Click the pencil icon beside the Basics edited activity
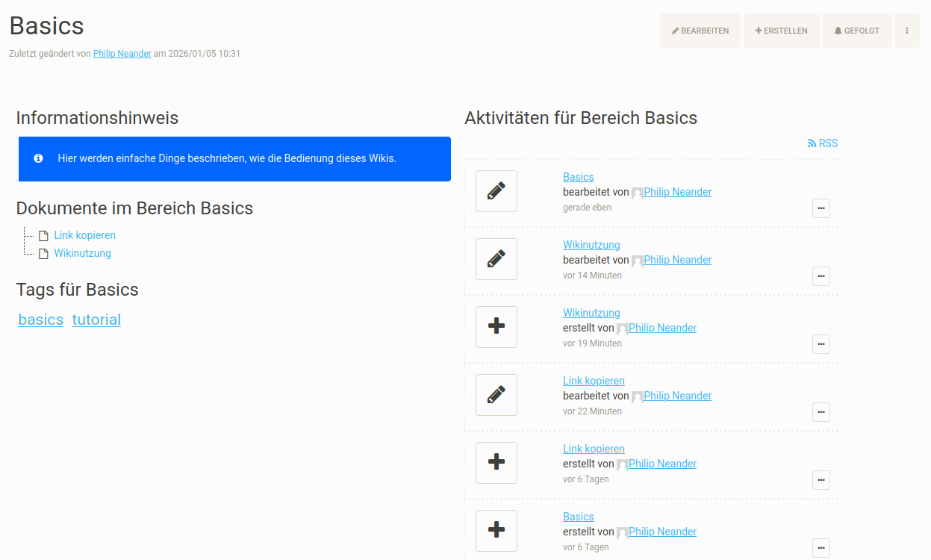931x560 pixels. (x=496, y=191)
